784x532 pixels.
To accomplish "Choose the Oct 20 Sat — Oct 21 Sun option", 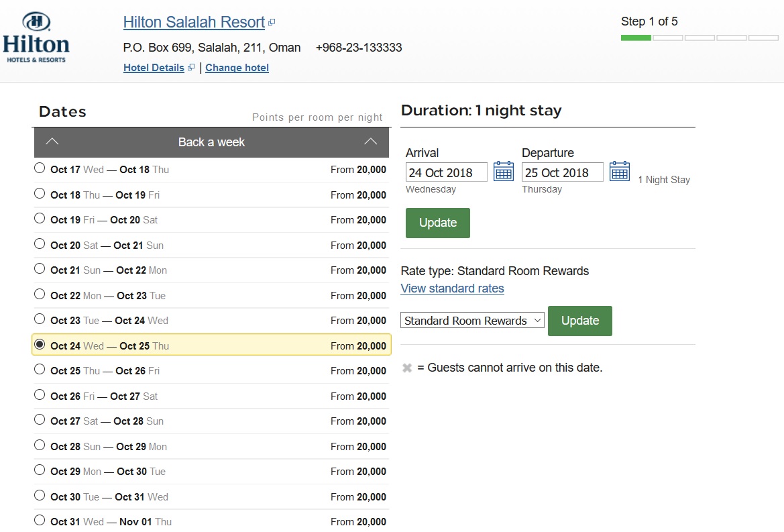I will (x=40, y=244).
